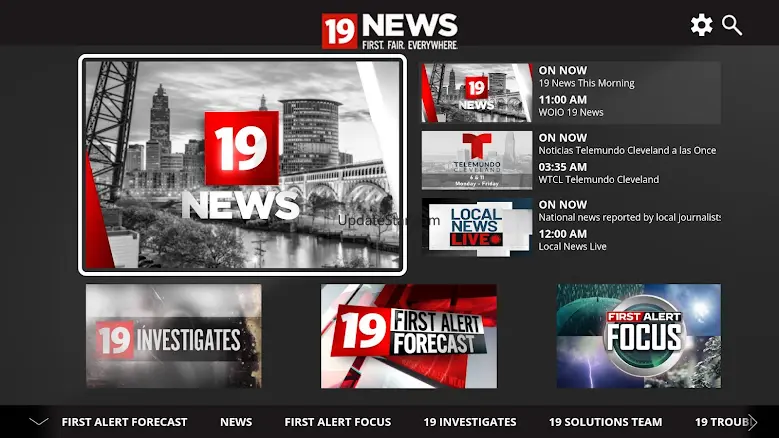Select the First Alert Focus tile
The height and width of the screenshot is (438, 779).
(x=638, y=336)
